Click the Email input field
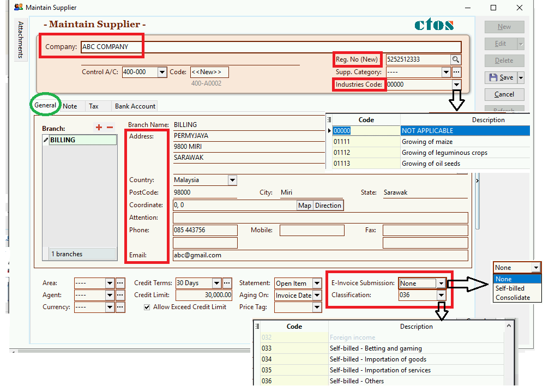The height and width of the screenshot is (392, 543). click(x=319, y=255)
